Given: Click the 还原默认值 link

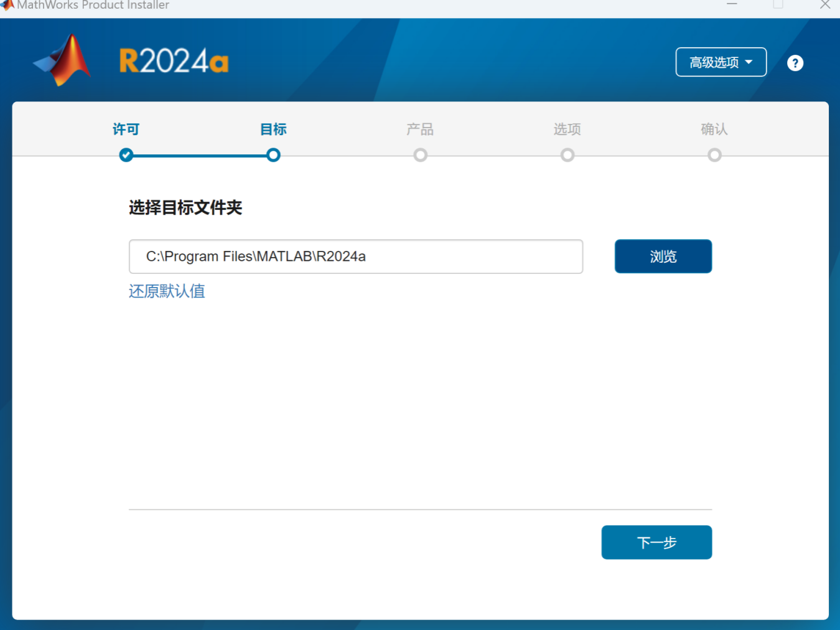Looking at the screenshot, I should (167, 291).
